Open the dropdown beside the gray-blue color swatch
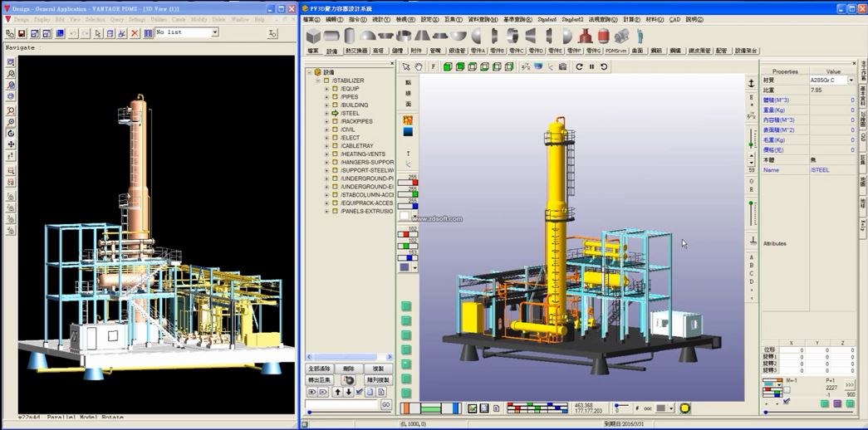The width and height of the screenshot is (868, 430). (414, 267)
